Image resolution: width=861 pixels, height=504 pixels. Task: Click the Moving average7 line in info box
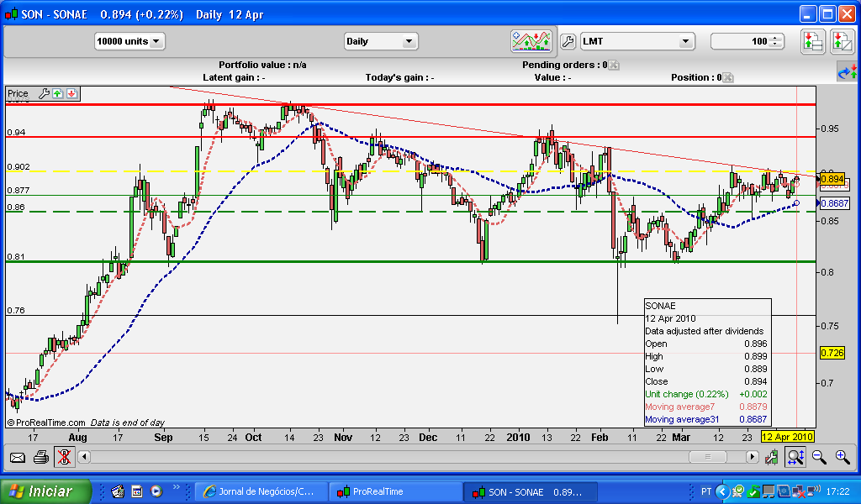pos(706,407)
